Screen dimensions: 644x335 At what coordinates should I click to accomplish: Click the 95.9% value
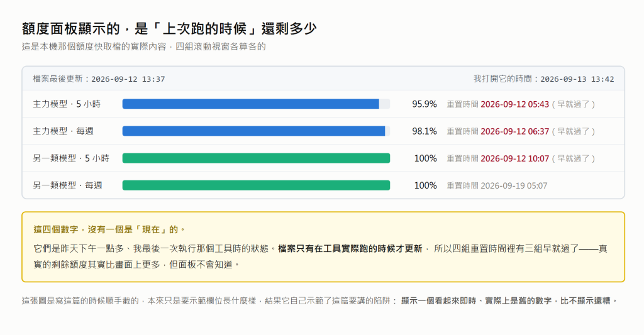(x=425, y=104)
